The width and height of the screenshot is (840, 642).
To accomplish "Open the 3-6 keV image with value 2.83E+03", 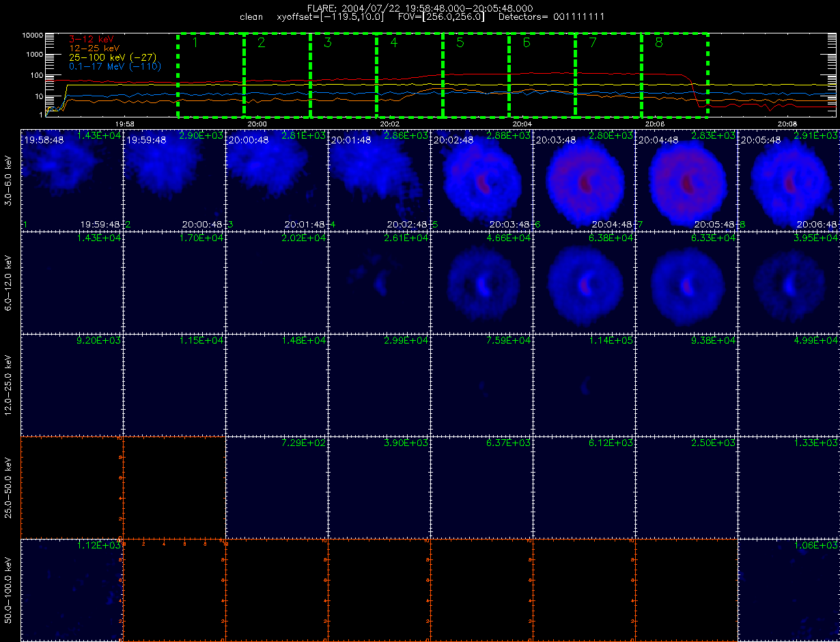I will point(686,180).
